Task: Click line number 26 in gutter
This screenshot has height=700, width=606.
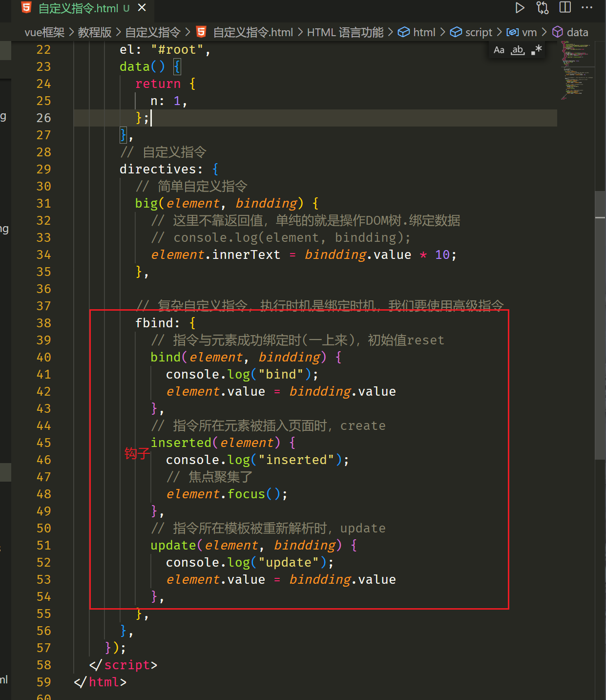Action: (43, 118)
